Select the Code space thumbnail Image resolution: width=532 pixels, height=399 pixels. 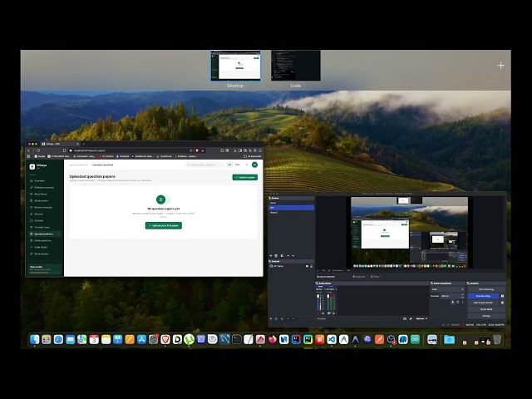pos(296,66)
